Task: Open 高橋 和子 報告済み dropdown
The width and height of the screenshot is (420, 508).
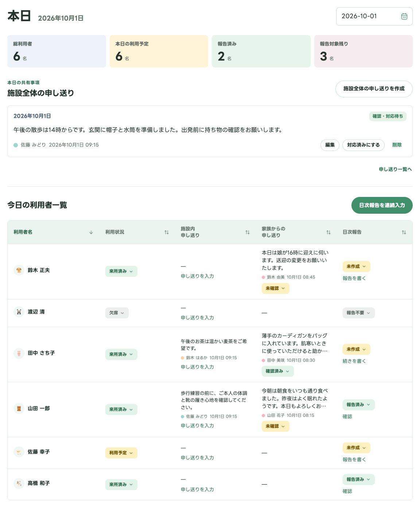Action: (359, 480)
